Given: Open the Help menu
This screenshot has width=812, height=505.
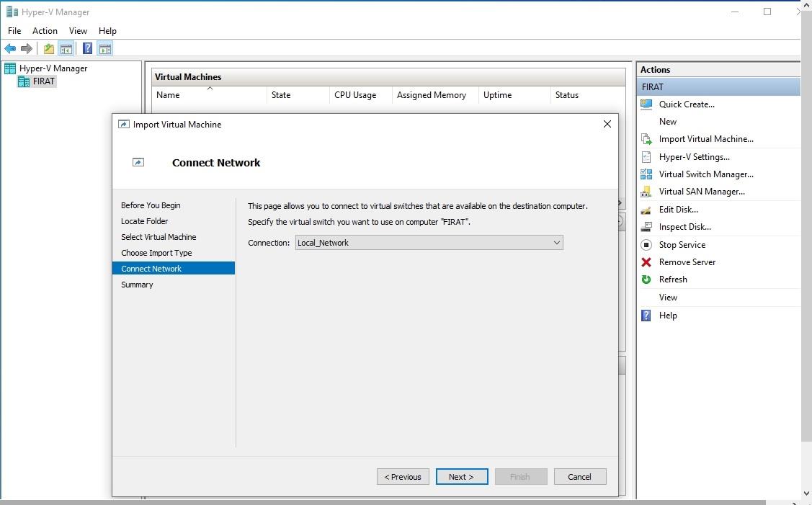Looking at the screenshot, I should pyautogui.click(x=108, y=31).
